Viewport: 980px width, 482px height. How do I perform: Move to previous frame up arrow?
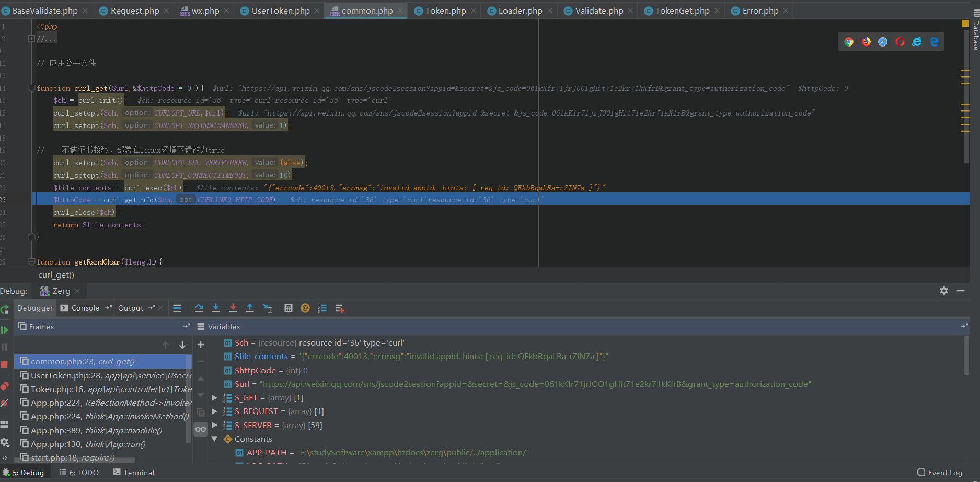166,345
